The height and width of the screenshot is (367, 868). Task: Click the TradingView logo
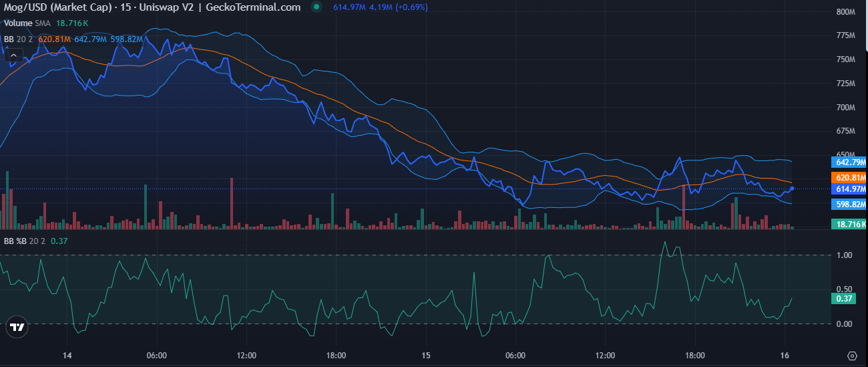(x=17, y=328)
